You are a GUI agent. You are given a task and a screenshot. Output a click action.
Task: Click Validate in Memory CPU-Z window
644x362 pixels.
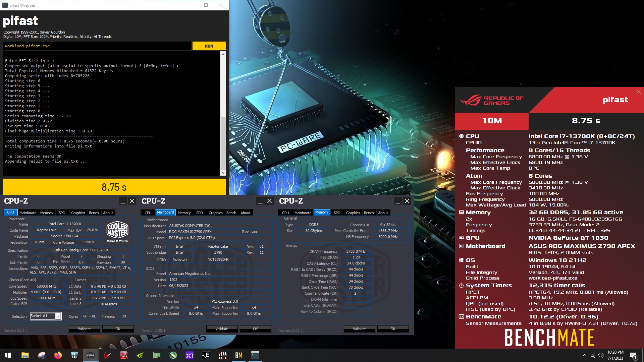[x=359, y=329]
